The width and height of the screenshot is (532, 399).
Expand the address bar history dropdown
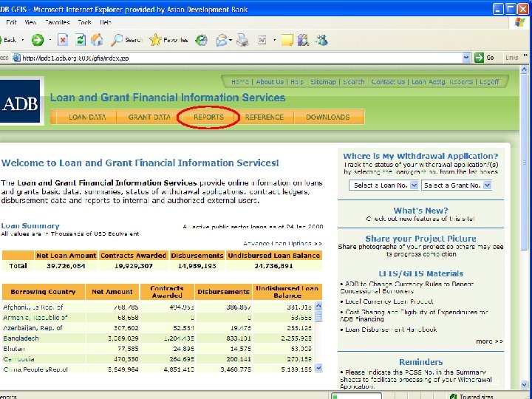[x=466, y=58]
